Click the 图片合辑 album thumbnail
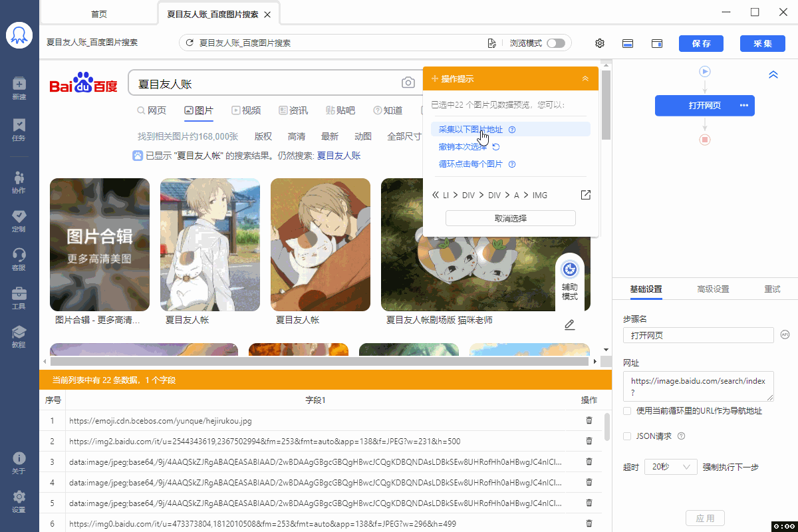The height and width of the screenshot is (532, 798). click(100, 244)
